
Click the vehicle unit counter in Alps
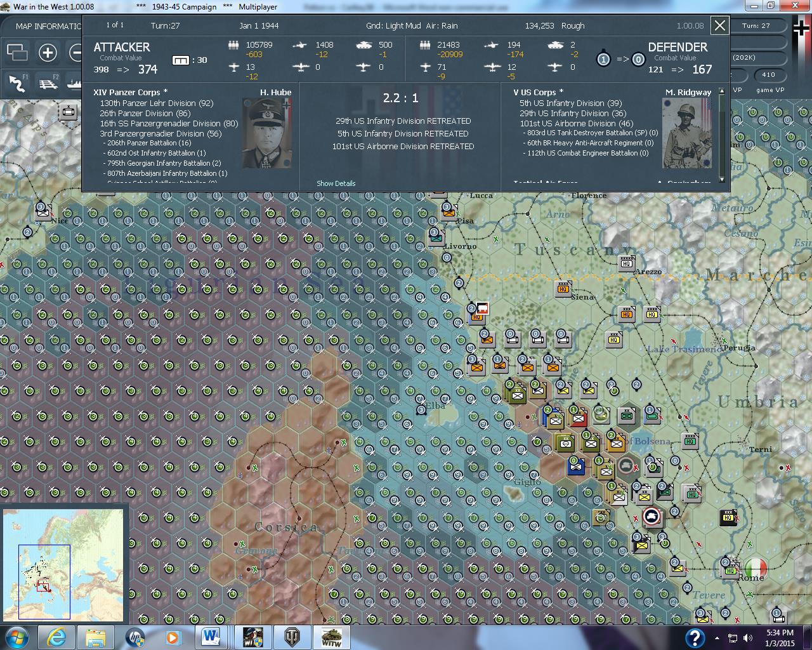click(x=69, y=112)
